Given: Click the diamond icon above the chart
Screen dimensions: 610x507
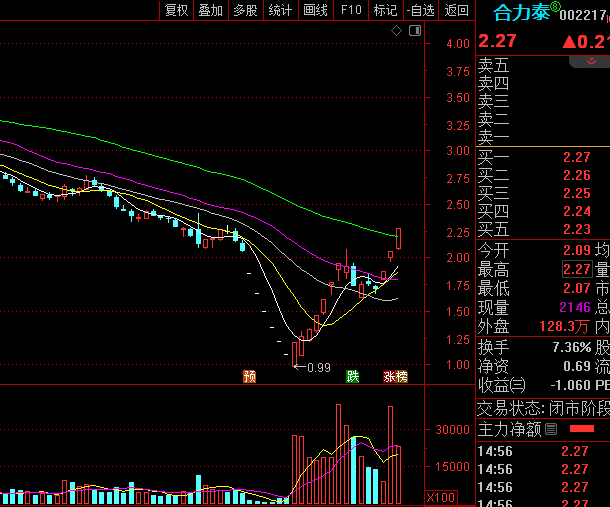Looking at the screenshot, I should coord(396,30).
